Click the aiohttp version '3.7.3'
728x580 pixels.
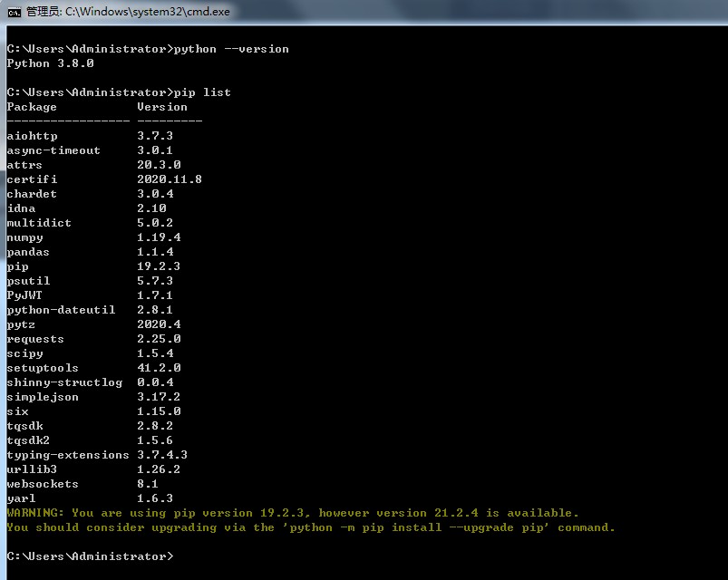[x=155, y=136]
